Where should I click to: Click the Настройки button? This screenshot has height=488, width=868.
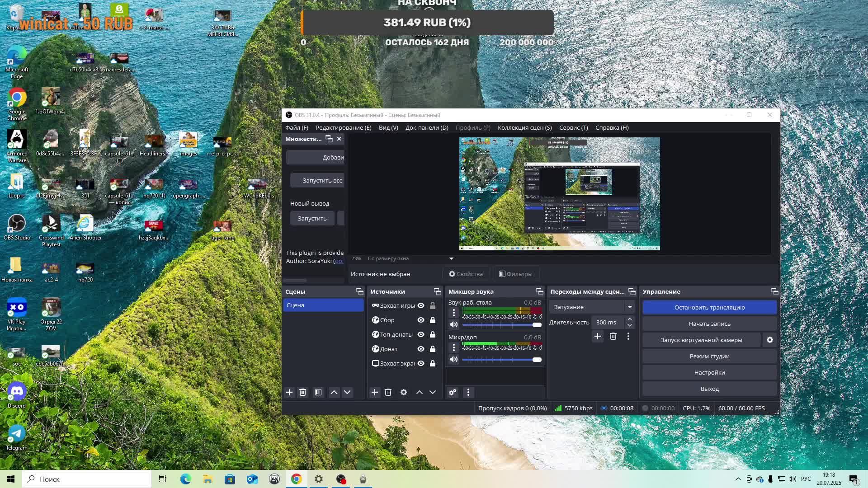click(709, 372)
